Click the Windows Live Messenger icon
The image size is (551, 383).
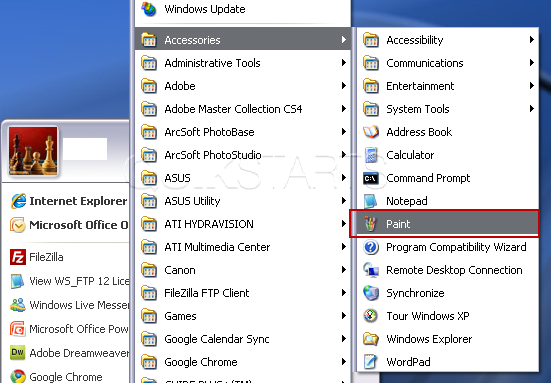tap(18, 305)
